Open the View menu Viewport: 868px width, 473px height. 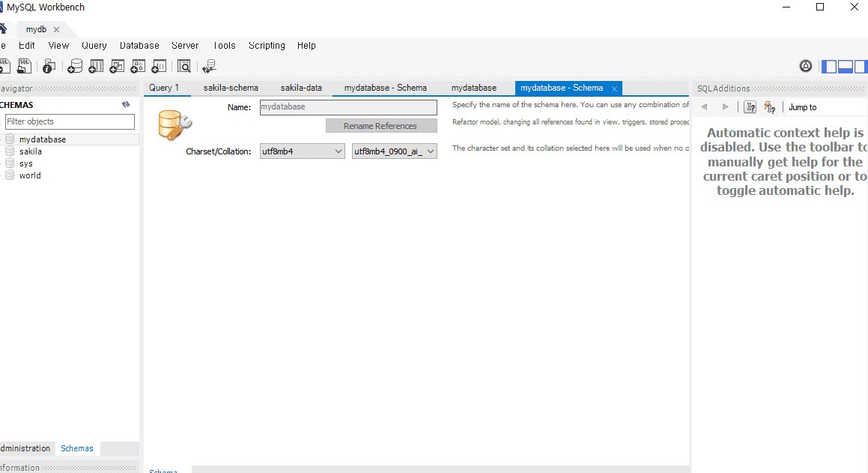58,46
